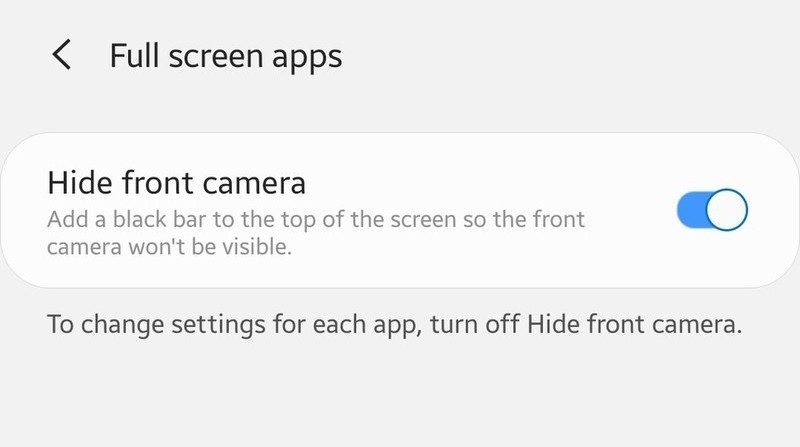Tap the 'To change settings for each app' note
Viewport: 800px width, 447px height.
[x=394, y=325]
